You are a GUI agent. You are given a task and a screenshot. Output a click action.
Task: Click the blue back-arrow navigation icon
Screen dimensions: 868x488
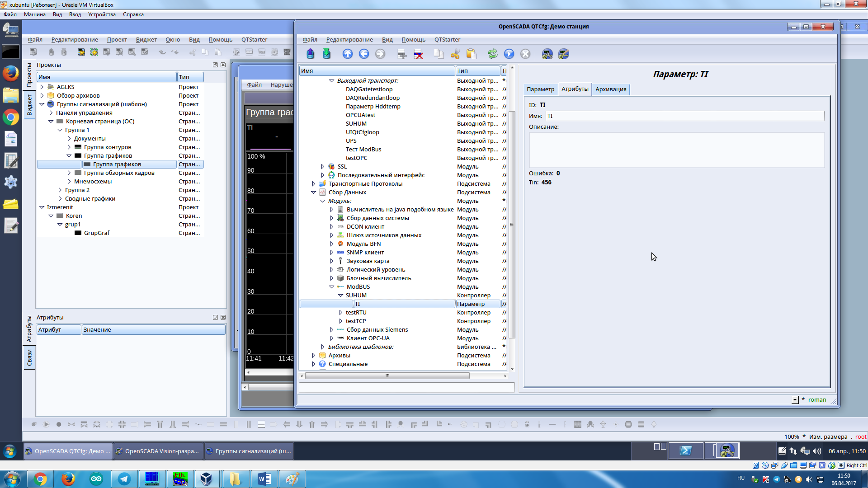pyautogui.click(x=363, y=54)
